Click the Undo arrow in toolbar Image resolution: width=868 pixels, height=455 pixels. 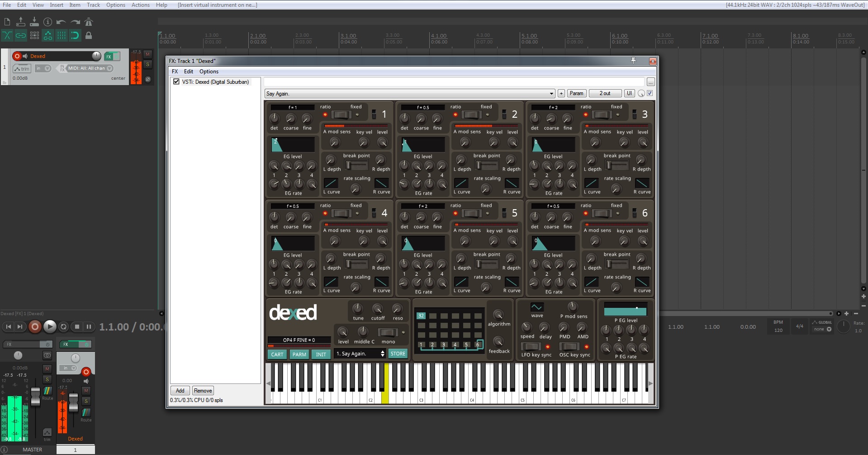point(61,22)
